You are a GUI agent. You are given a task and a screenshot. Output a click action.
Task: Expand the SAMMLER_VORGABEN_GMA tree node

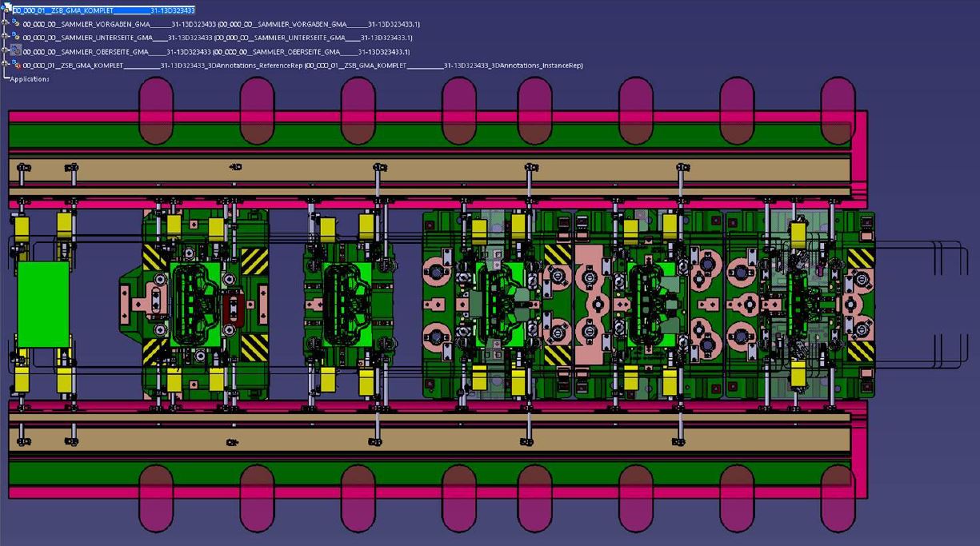pyautogui.click(x=6, y=24)
